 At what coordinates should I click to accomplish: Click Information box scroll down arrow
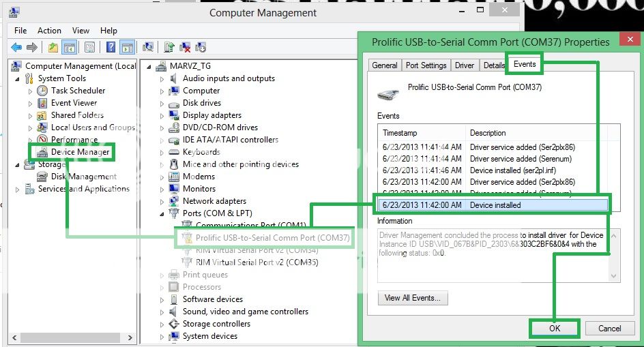pos(613,276)
